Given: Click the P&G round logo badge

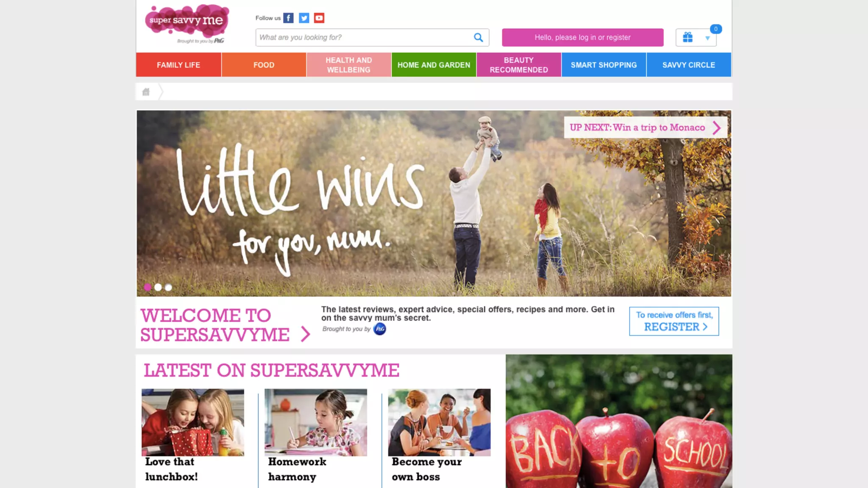Looking at the screenshot, I should 380,329.
